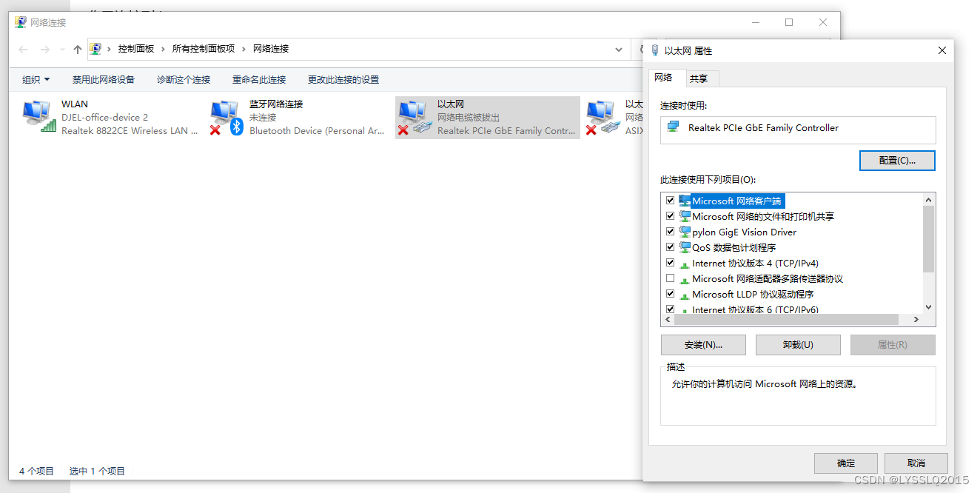The width and height of the screenshot is (980, 493).
Task: Click the 配置(C)... button
Action: (897, 161)
